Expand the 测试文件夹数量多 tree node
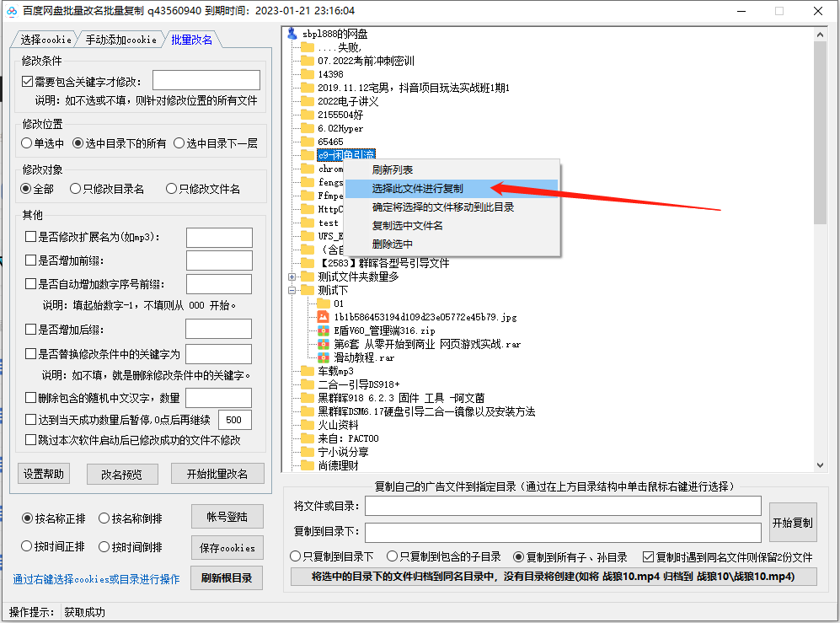This screenshot has width=840, height=623. coord(292,275)
